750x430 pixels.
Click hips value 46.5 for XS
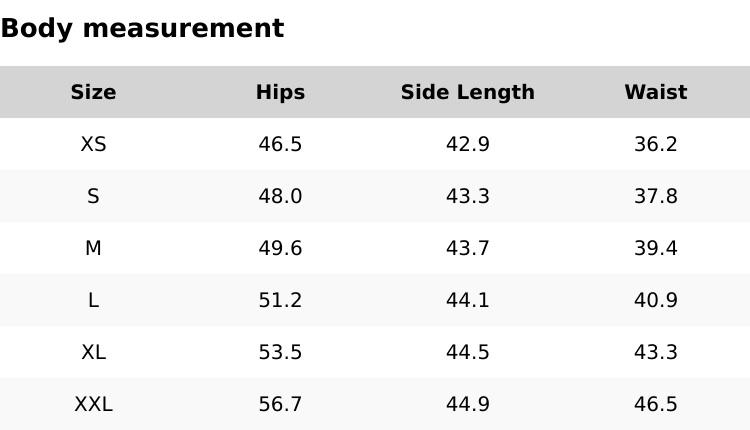coord(280,144)
